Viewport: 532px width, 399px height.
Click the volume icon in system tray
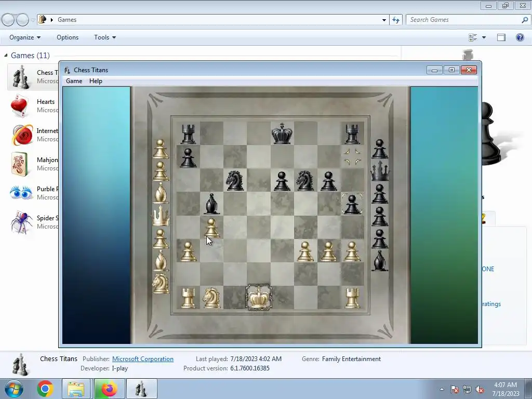tap(480, 389)
